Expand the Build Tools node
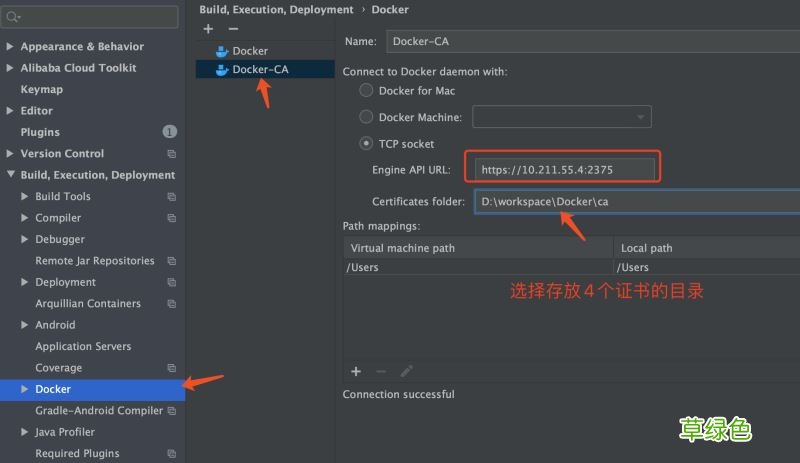This screenshot has width=800, height=463. 24,197
